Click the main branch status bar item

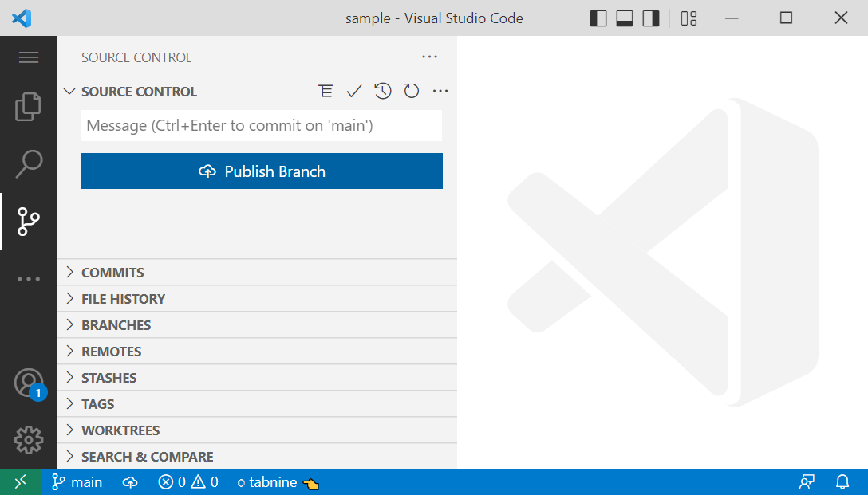[x=77, y=482]
